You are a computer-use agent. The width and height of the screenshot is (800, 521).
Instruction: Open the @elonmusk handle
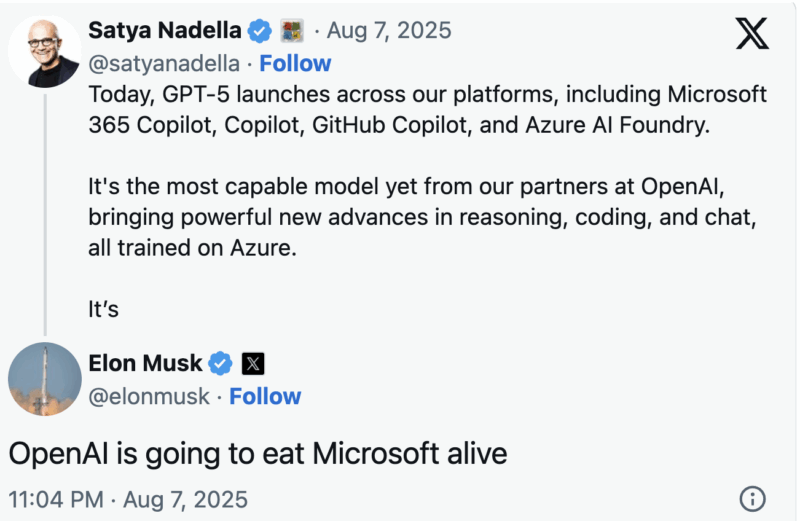tap(150, 396)
